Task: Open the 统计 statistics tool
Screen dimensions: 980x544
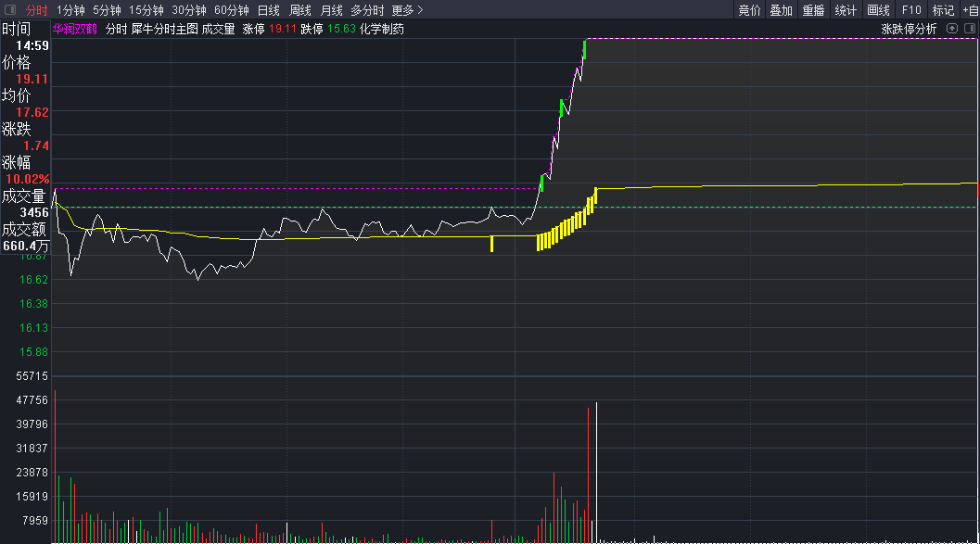Action: pos(846,10)
